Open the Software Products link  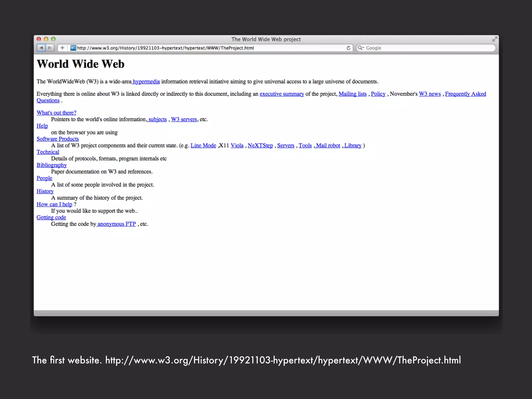[x=57, y=139]
